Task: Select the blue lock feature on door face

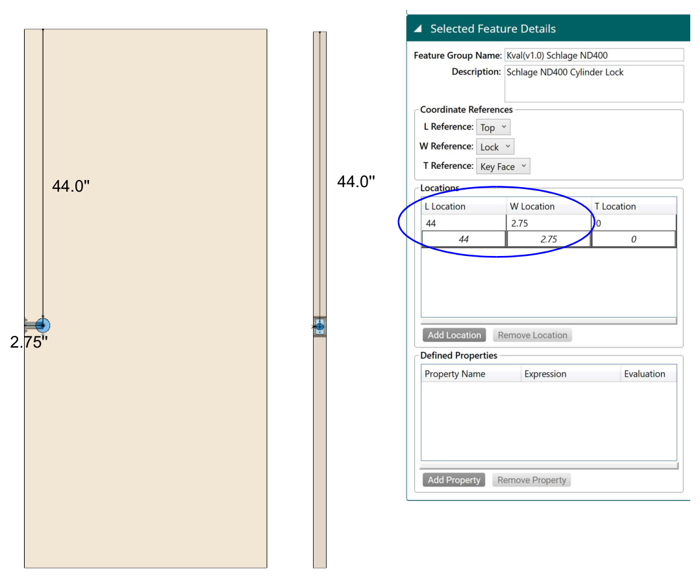Action: coord(43,326)
